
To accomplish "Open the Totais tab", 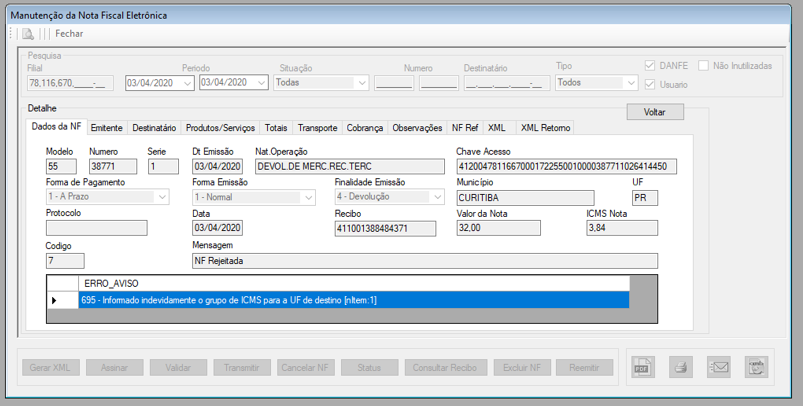I will [276, 128].
